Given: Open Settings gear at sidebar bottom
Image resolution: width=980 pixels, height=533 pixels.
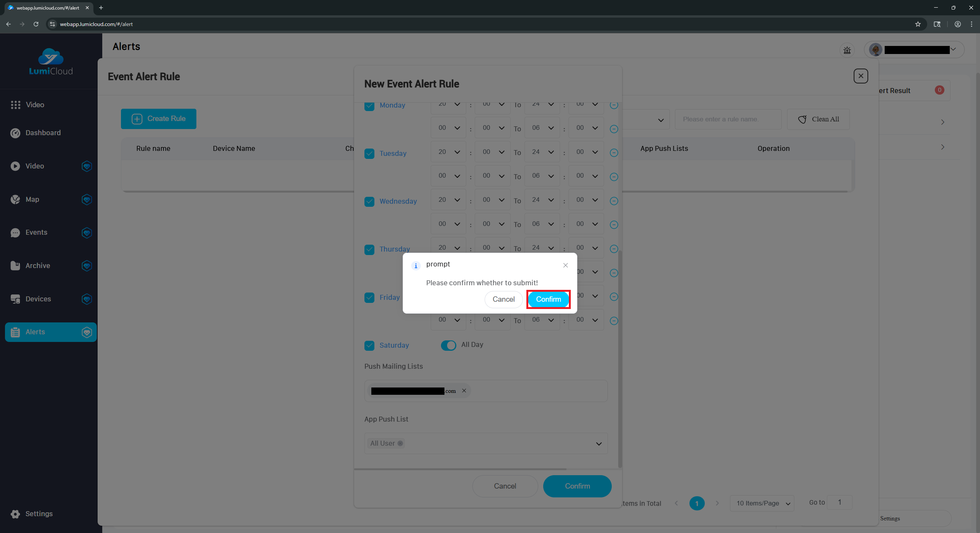Looking at the screenshot, I should tap(15, 514).
